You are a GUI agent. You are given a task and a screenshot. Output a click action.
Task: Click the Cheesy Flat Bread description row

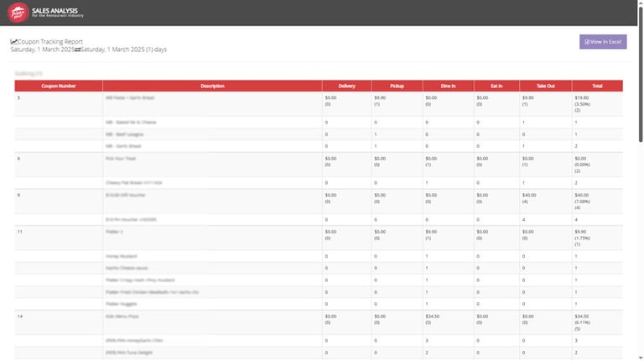click(212, 183)
